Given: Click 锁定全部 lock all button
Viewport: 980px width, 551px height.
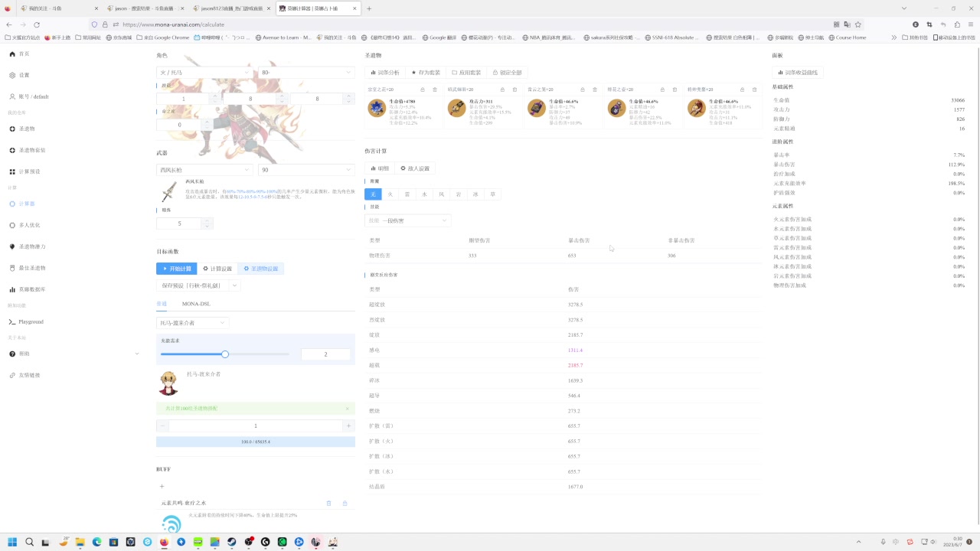Looking at the screenshot, I should 507,73.
